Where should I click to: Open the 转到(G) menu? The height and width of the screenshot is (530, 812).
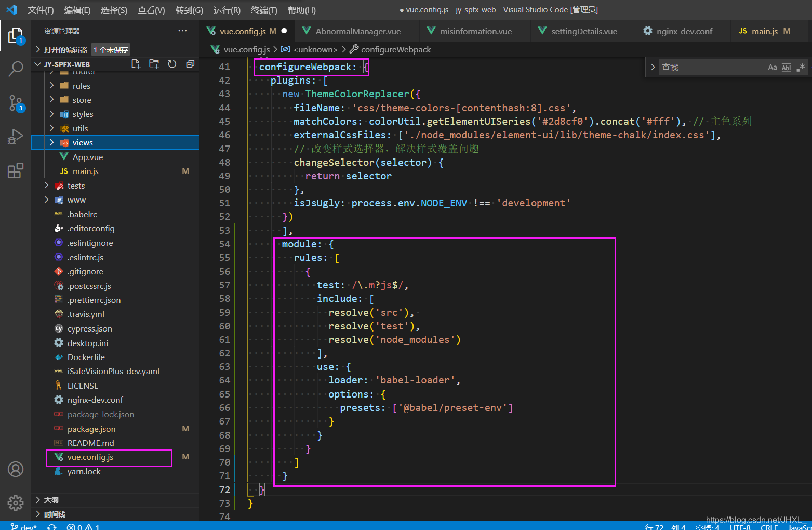[189, 10]
